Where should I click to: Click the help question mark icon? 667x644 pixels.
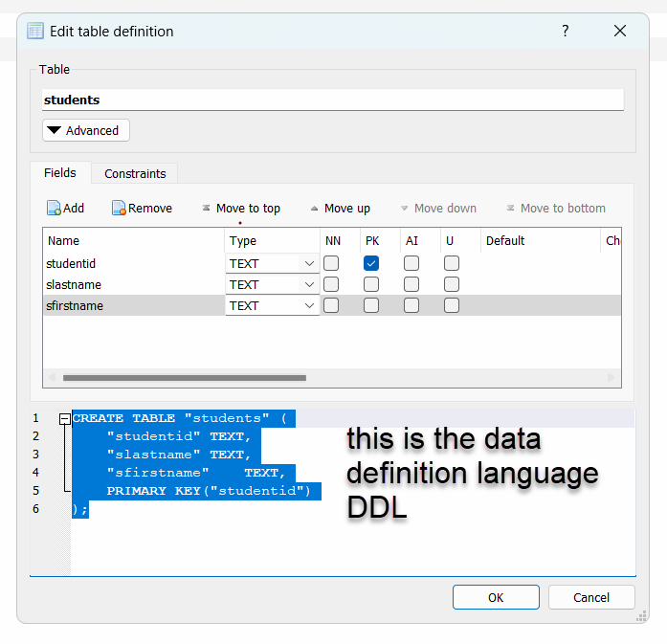click(x=565, y=31)
